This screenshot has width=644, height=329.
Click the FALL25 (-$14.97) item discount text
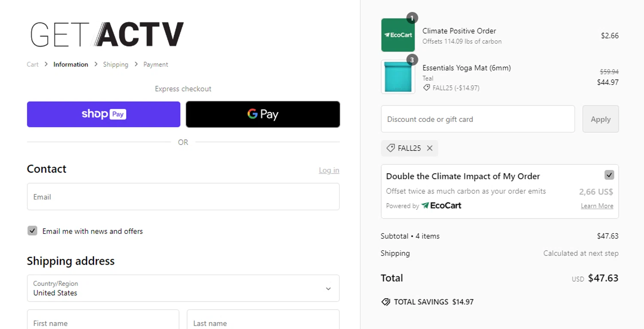(456, 88)
